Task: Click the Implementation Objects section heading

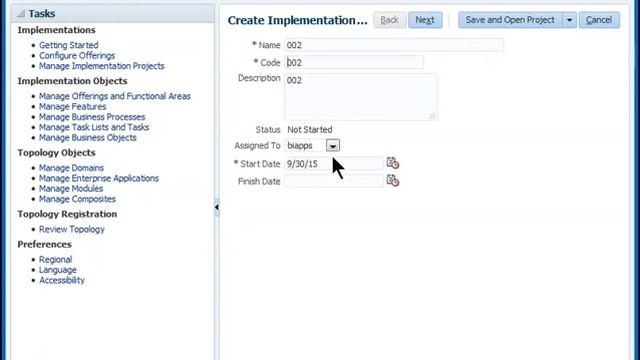Action: point(72,81)
